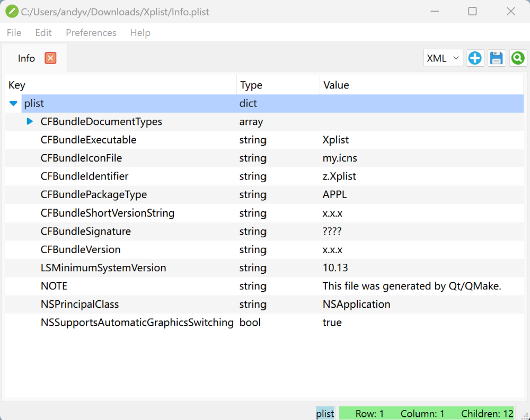530x420 pixels.
Task: Select the CFBundlePackageType key
Action: click(94, 194)
